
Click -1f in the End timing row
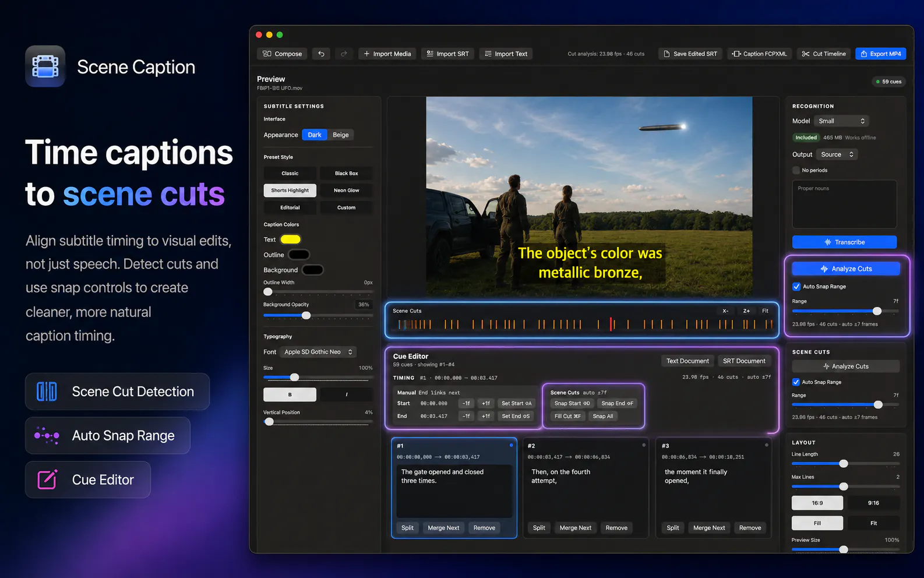tap(466, 416)
